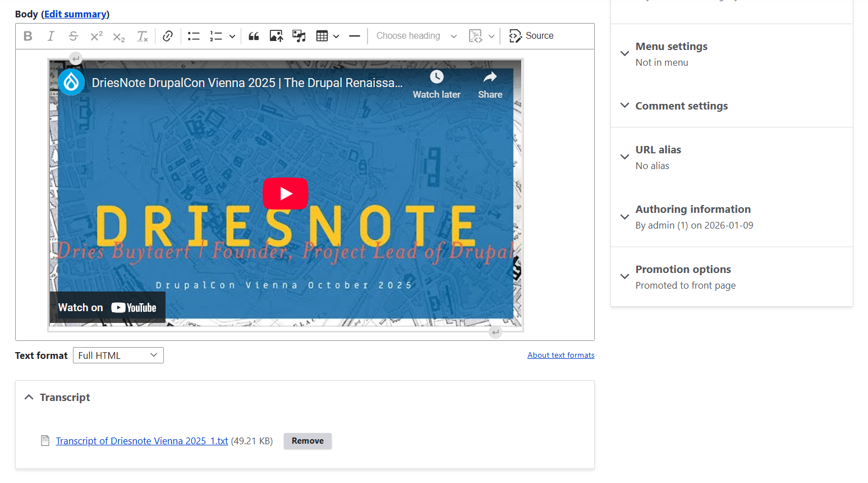Toggle subscript formatting
868x483 pixels.
coord(118,36)
